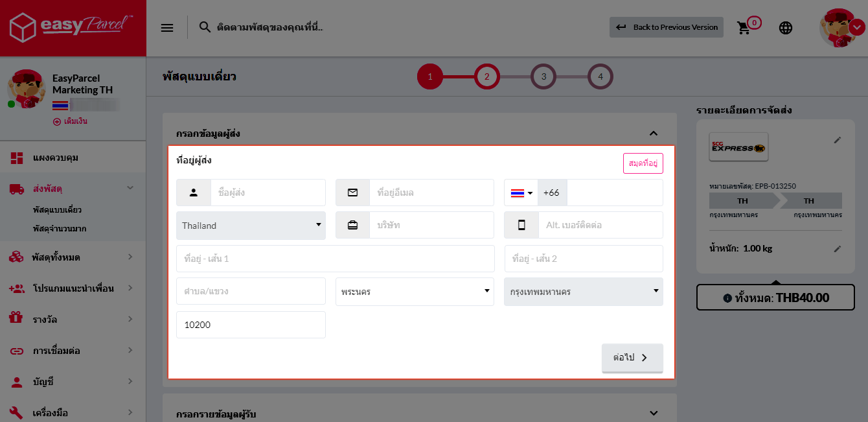Go to step 1 in progress bar
This screenshot has height=422, width=868.
click(x=429, y=76)
